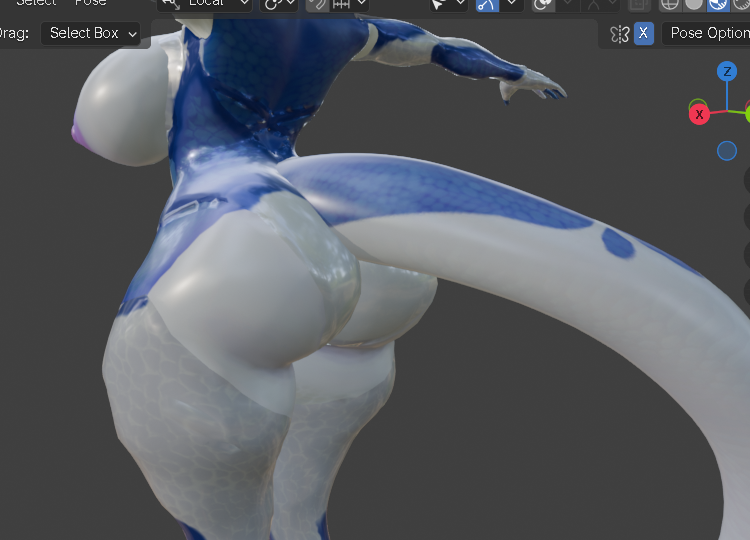Open the Drag Select Box dropdown
The image size is (750, 540).
point(90,33)
